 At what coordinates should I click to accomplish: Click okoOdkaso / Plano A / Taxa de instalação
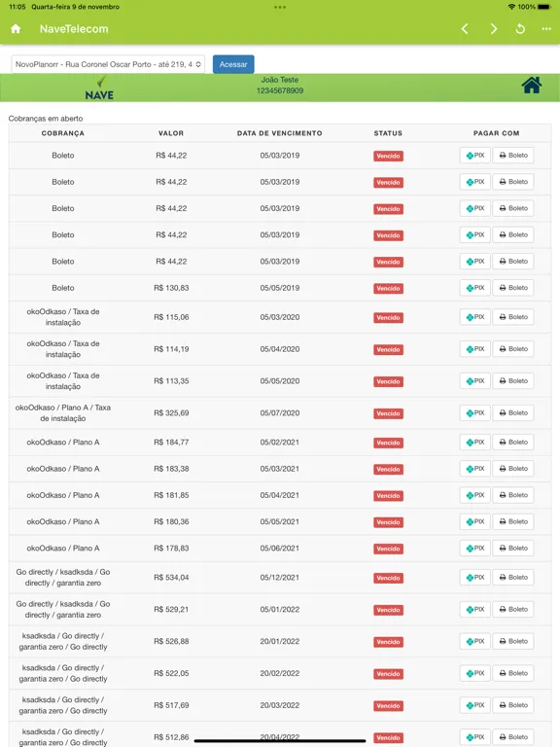(63, 412)
